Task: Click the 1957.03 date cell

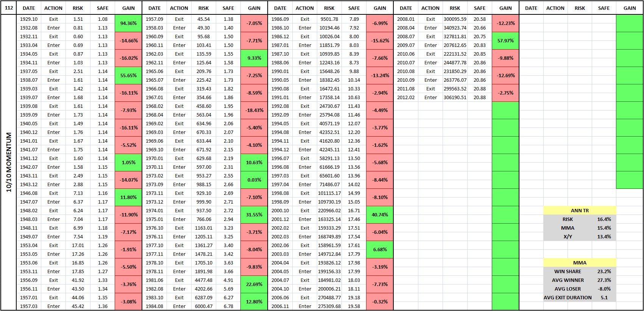Action: pos(29,306)
